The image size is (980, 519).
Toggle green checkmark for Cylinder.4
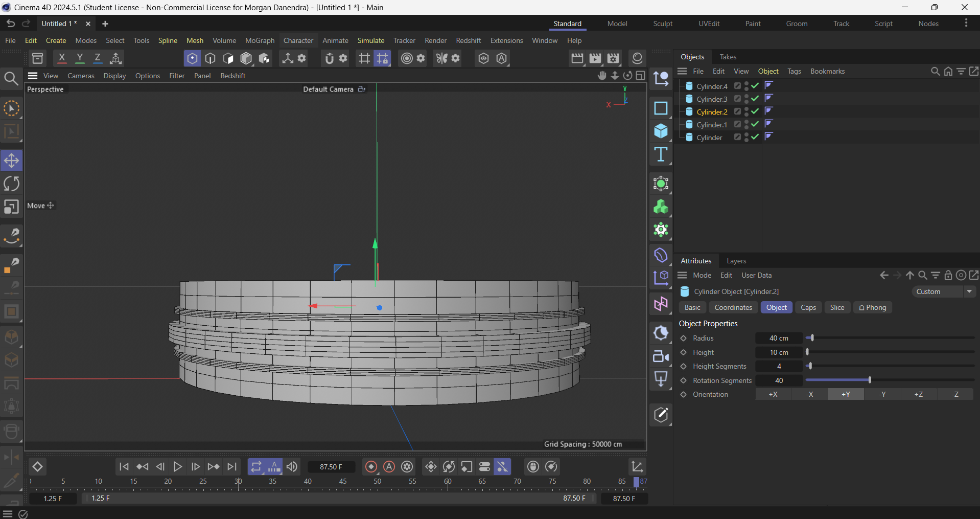pyautogui.click(x=755, y=86)
